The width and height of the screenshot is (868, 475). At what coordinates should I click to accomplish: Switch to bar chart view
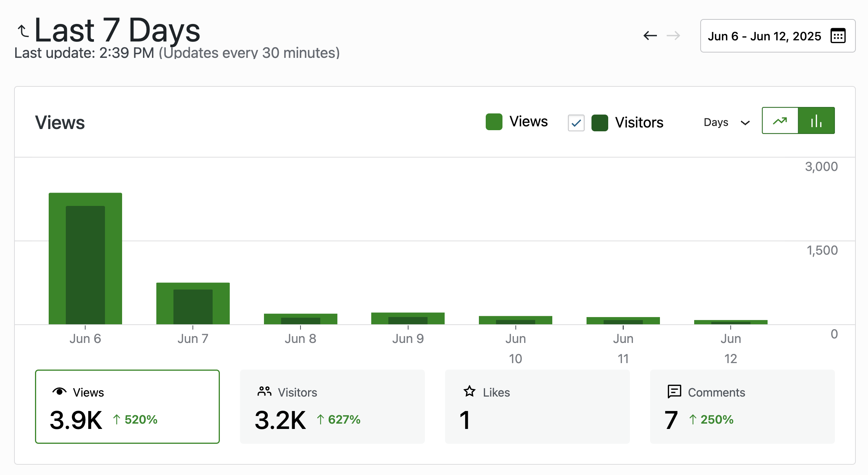(816, 121)
